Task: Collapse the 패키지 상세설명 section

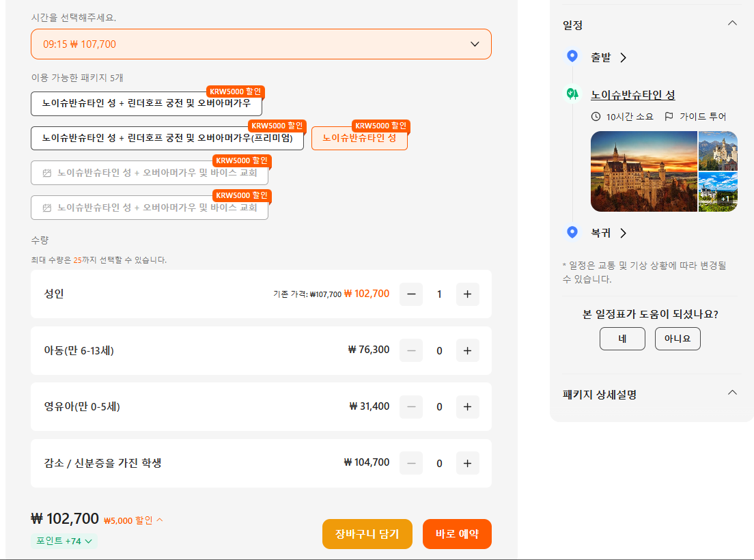Action: 732,393
